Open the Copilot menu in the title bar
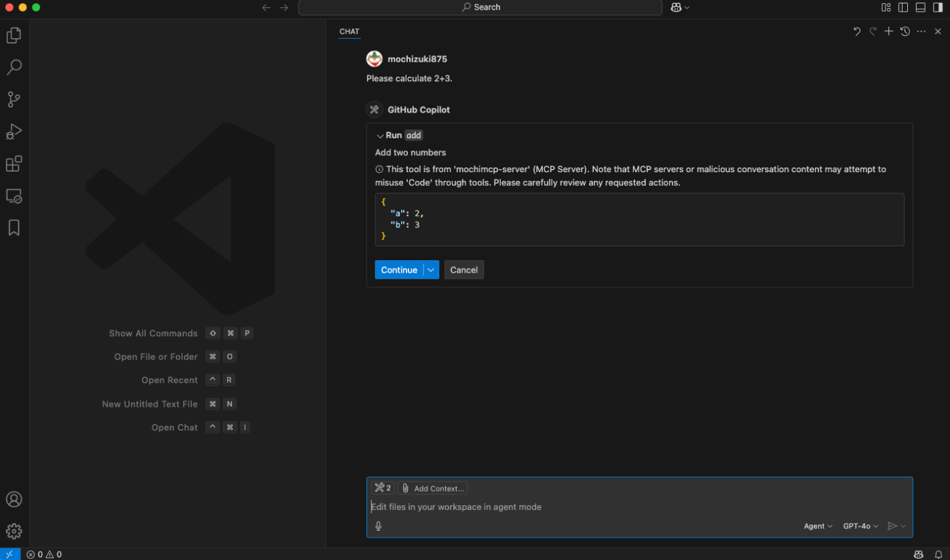Screen dimensions: 950x560 point(680,7)
